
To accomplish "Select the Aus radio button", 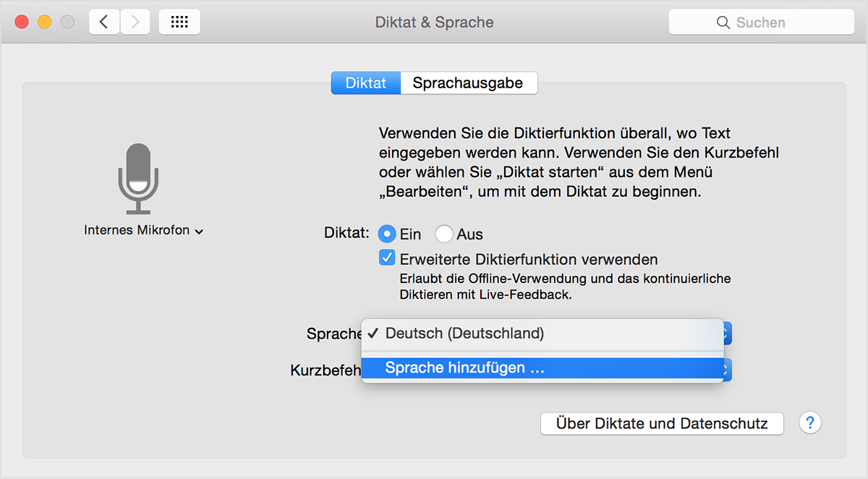I will click(444, 234).
